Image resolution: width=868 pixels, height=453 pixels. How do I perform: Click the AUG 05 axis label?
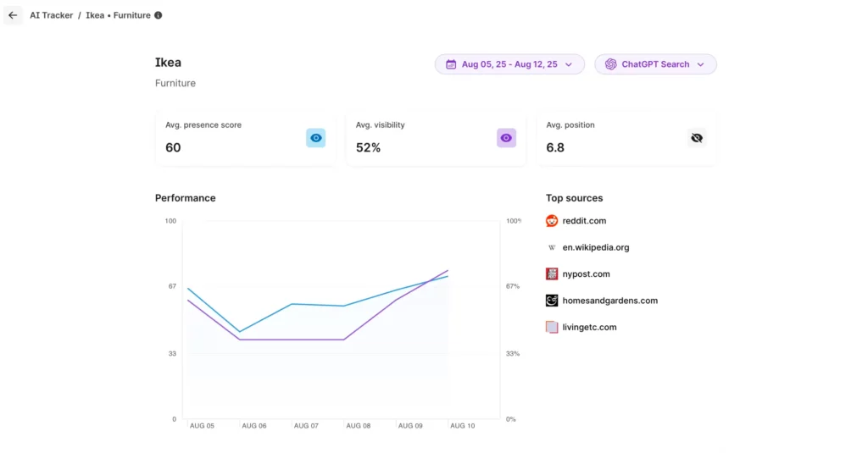click(x=202, y=426)
